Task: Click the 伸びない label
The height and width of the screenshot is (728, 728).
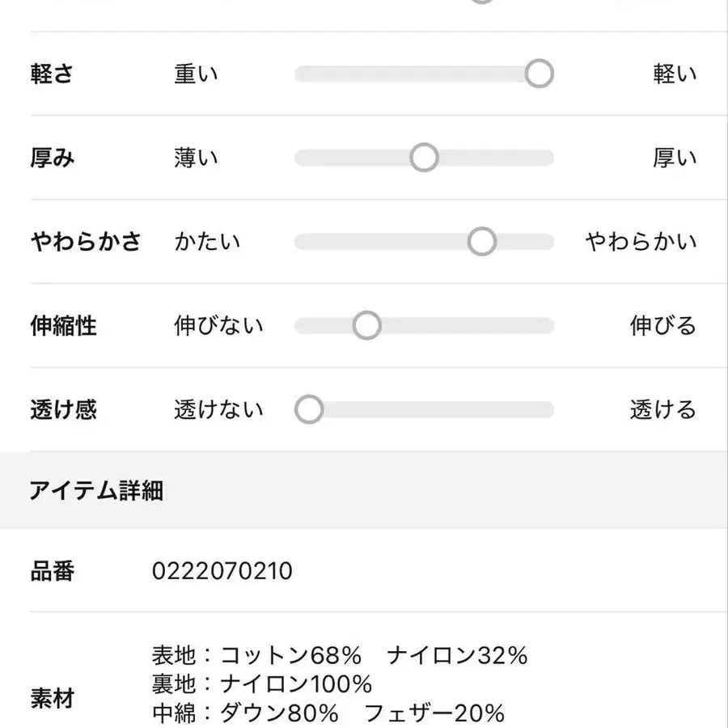Action: [218, 326]
